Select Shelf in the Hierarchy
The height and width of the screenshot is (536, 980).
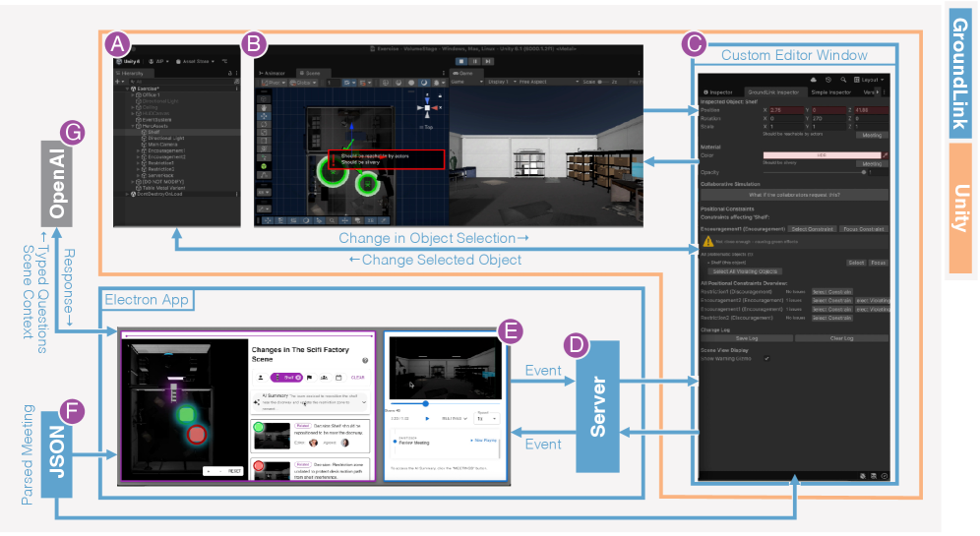(x=153, y=132)
